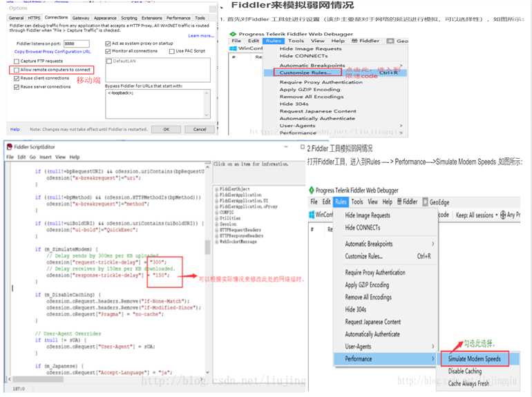The width and height of the screenshot is (532, 397).
Task: Switch to HTTPS tab in Options
Action: pos(34,18)
